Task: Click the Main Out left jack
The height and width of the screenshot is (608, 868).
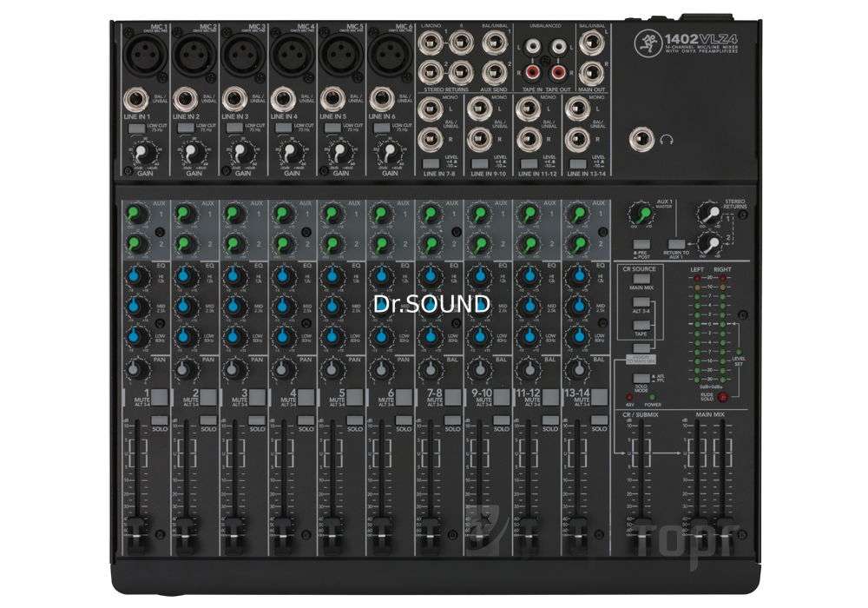Action: coord(591,43)
